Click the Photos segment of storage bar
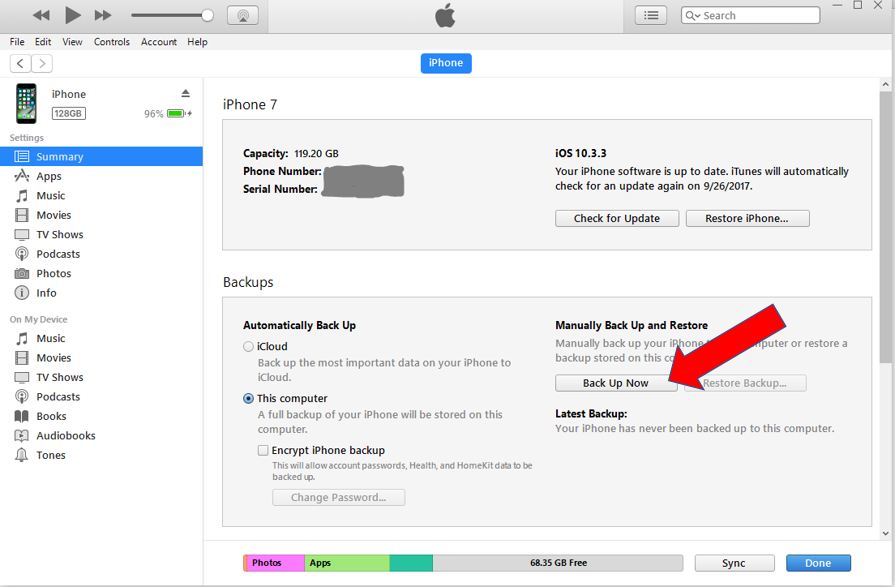895x587 pixels. (x=275, y=563)
